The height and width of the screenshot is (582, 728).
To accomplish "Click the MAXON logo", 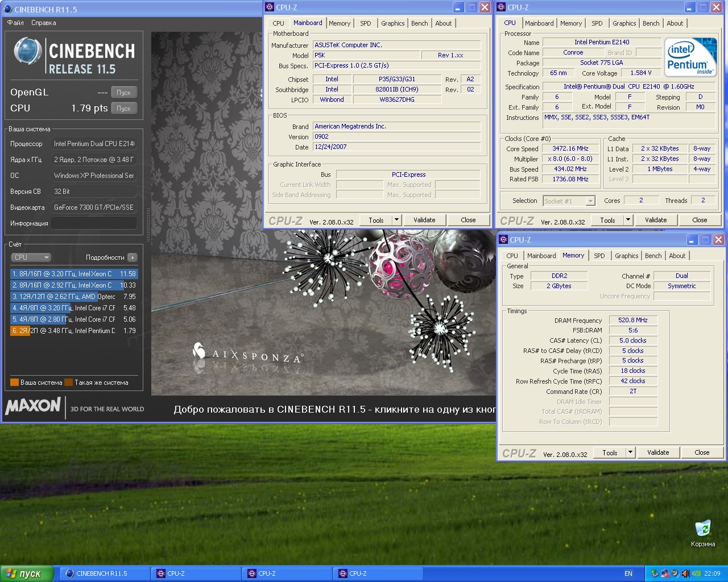I will click(x=33, y=406).
